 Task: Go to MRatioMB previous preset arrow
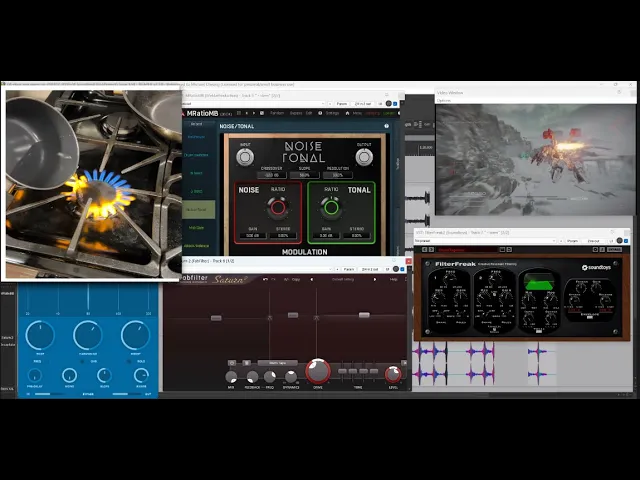point(247,113)
